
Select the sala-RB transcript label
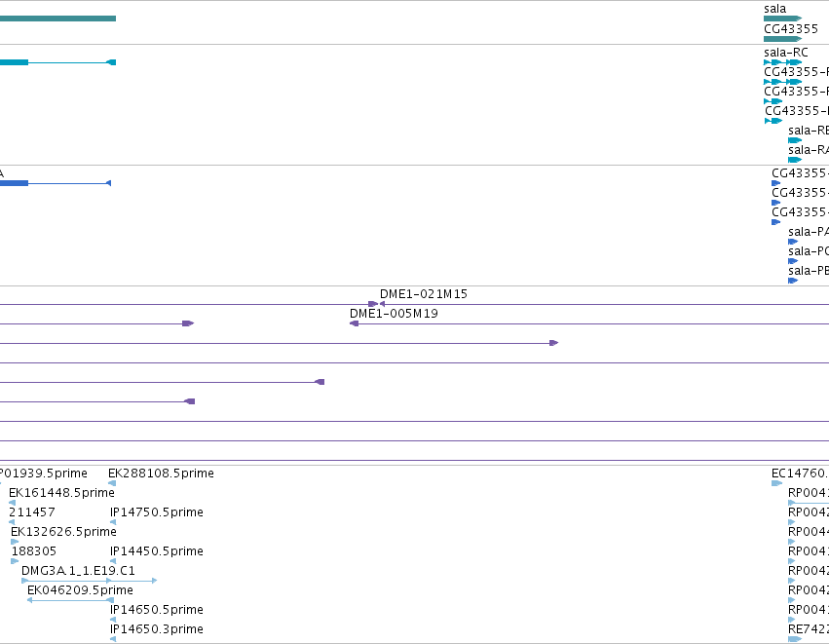809,131
